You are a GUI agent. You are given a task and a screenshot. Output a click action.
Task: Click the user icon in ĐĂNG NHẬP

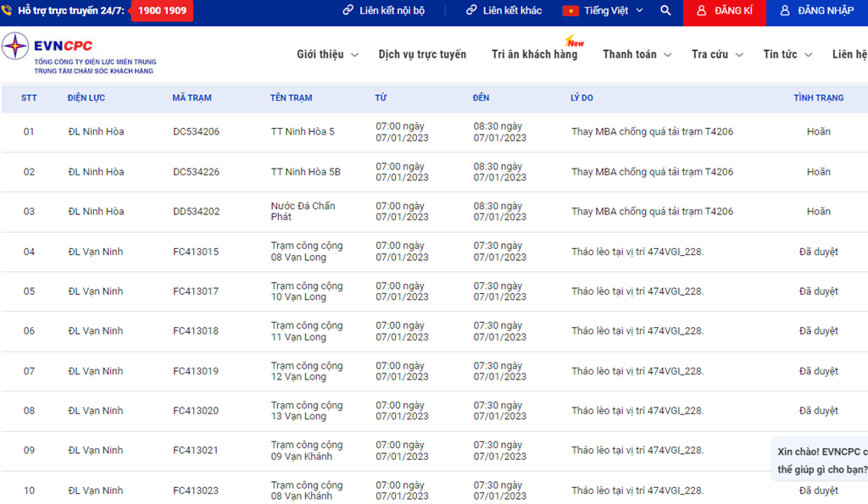[x=785, y=11]
